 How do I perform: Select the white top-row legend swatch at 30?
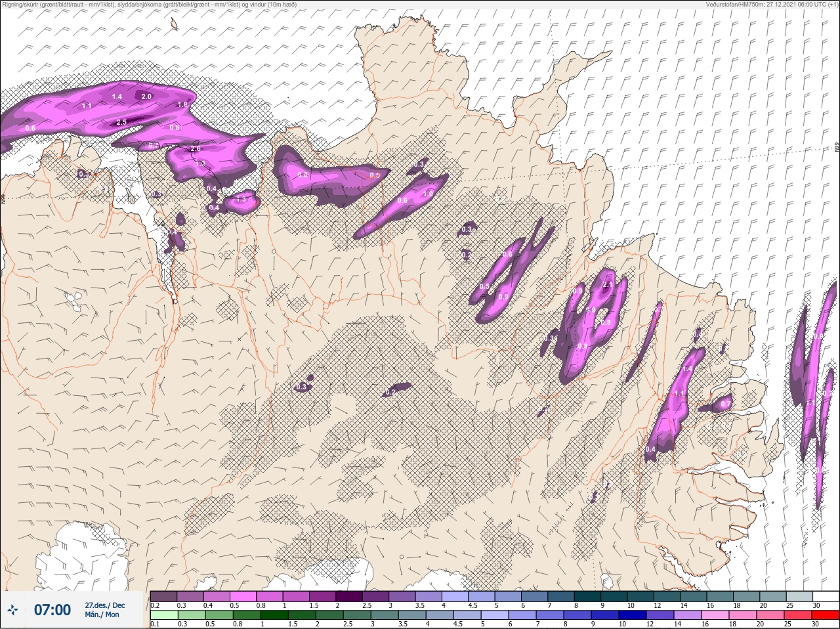pyautogui.click(x=825, y=596)
